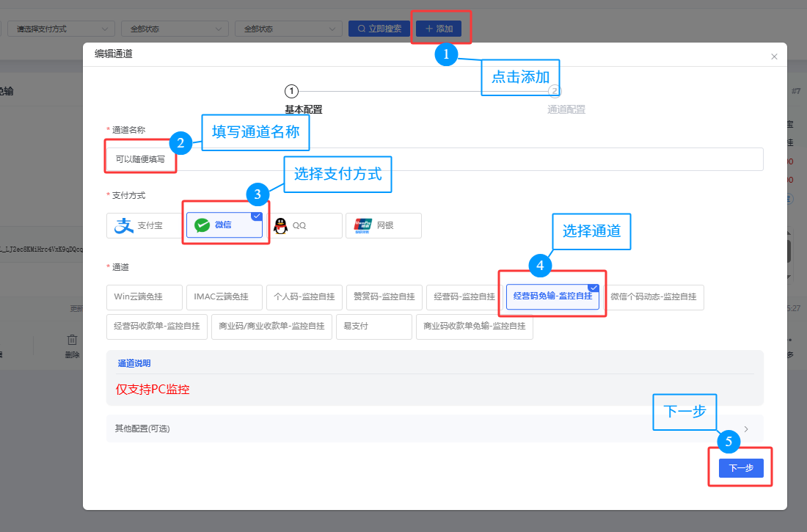
Task: Click the 添加 button in toolbar
Action: pyautogui.click(x=439, y=29)
